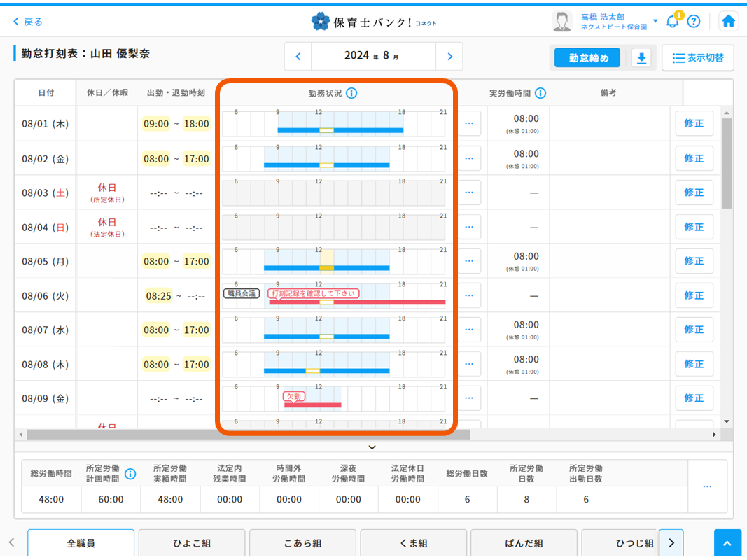Open user account dropdown for 高橋 浩太郎
This screenshot has width=747, height=560.
click(x=655, y=21)
